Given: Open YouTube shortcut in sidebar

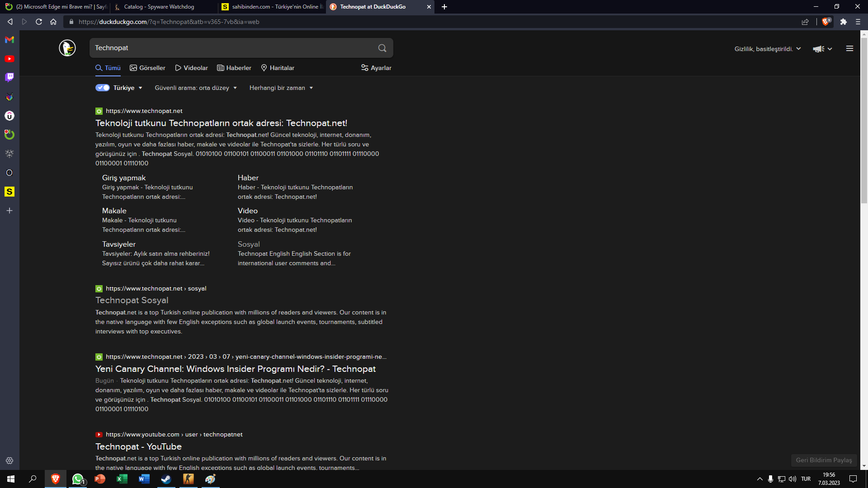Looking at the screenshot, I should (9, 59).
